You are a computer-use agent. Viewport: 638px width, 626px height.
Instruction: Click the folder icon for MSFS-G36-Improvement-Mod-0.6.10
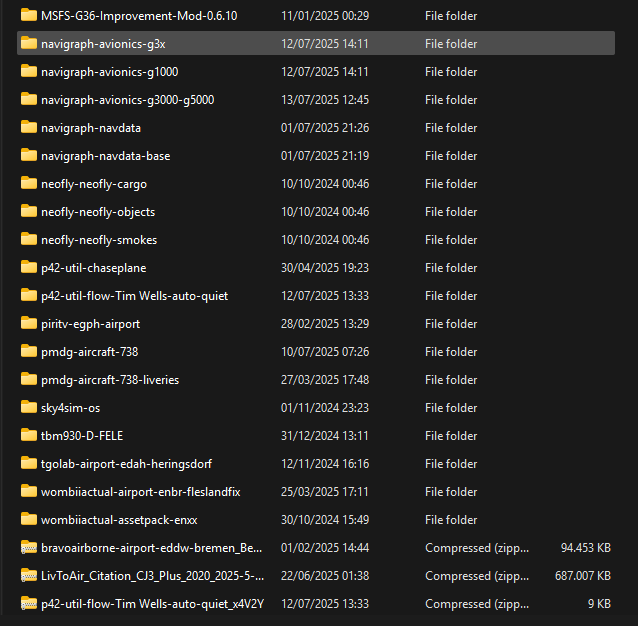pos(28,15)
